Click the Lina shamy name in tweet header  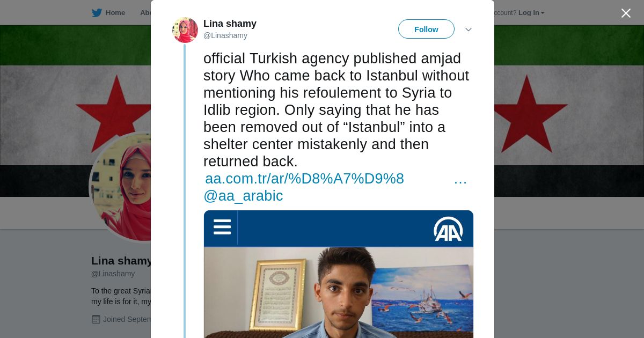230,24
